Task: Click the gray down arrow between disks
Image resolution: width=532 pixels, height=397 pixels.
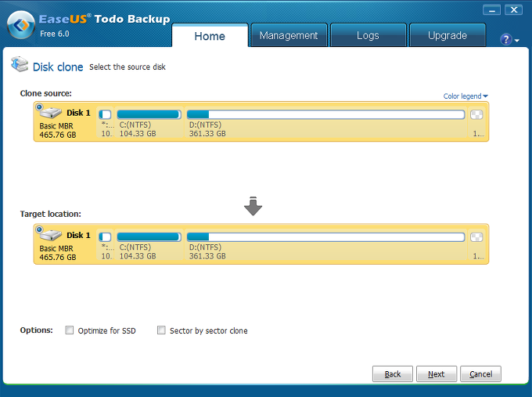Action: pos(253,206)
